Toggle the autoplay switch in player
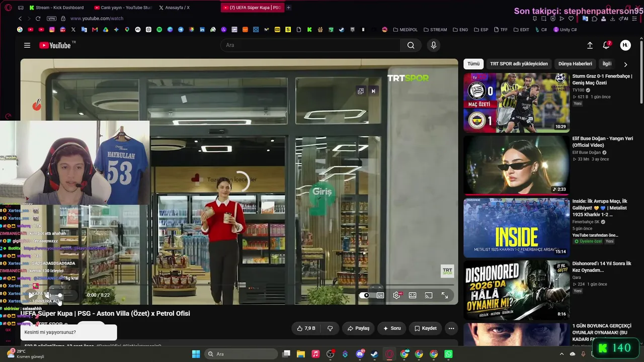 coord(364,295)
